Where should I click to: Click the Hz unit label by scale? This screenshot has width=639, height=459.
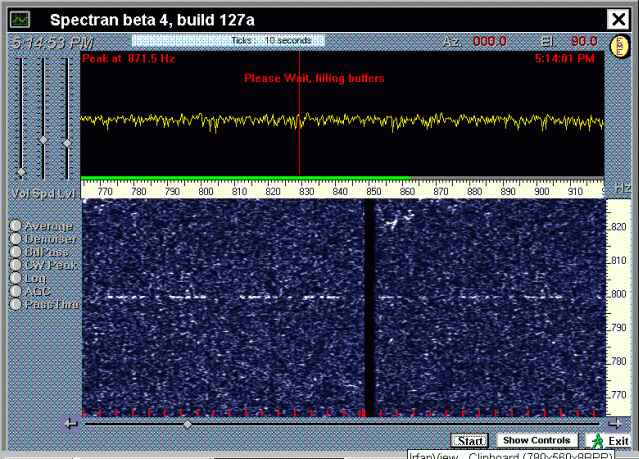tap(623, 189)
